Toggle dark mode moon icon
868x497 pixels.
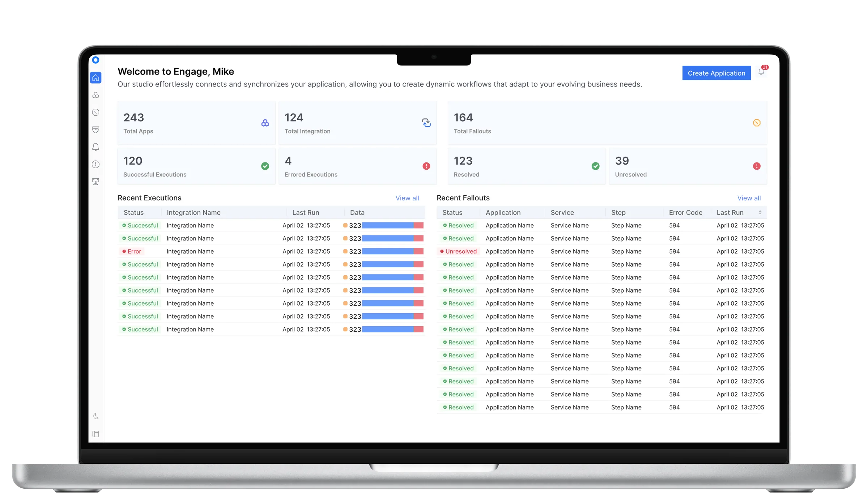point(95,416)
